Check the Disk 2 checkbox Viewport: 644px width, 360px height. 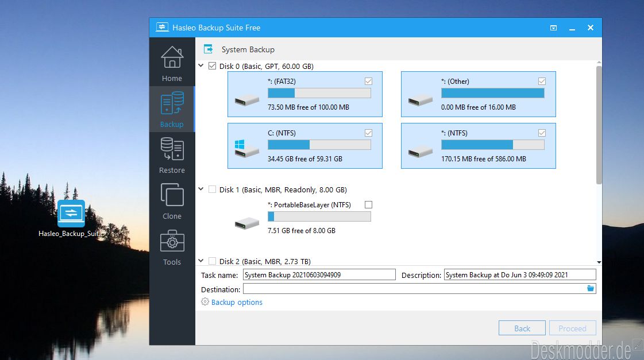click(213, 261)
